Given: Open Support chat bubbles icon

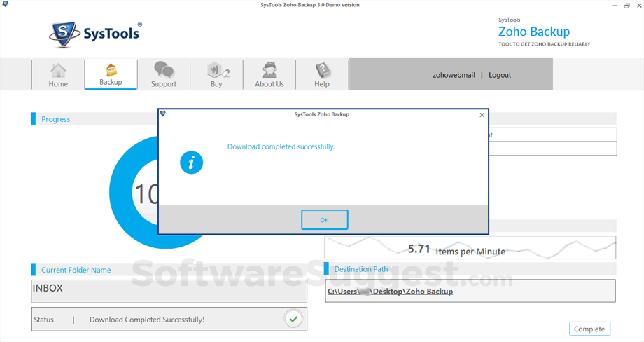Looking at the screenshot, I should [164, 70].
